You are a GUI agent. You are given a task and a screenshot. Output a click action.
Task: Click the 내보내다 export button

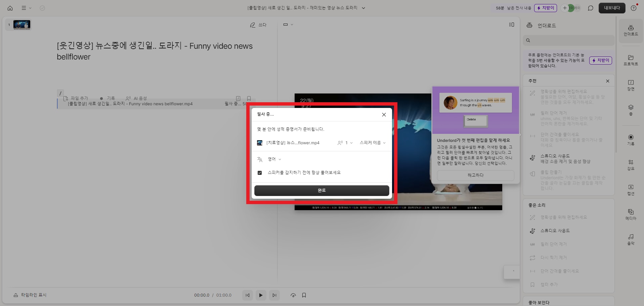[612, 8]
